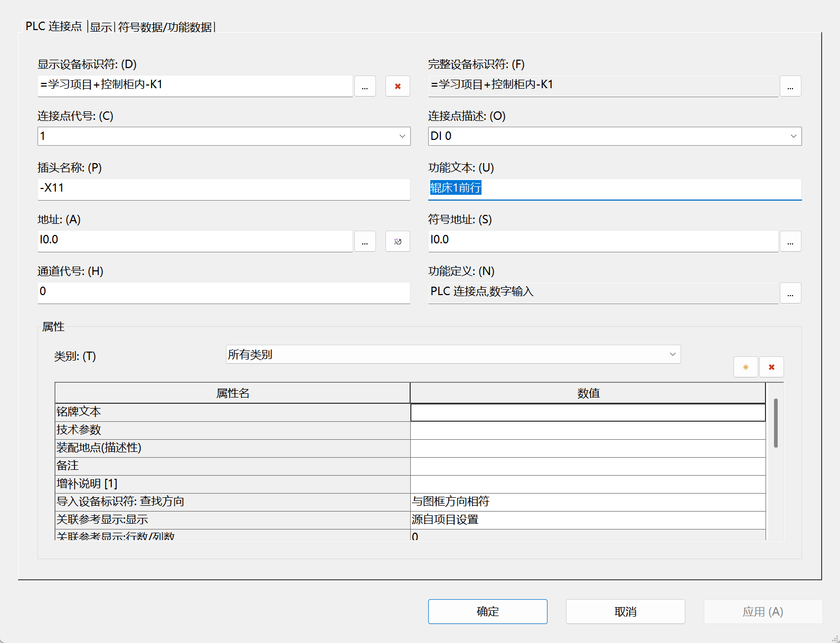Click the orange star new property icon

(745, 367)
